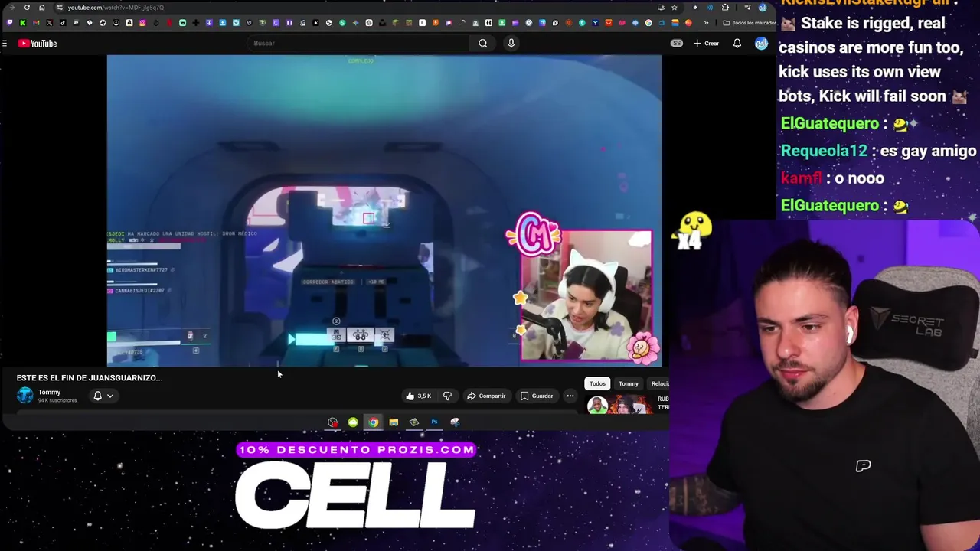Select the Tommy filter chip
Screen dimensions: 980x551
coord(629,383)
